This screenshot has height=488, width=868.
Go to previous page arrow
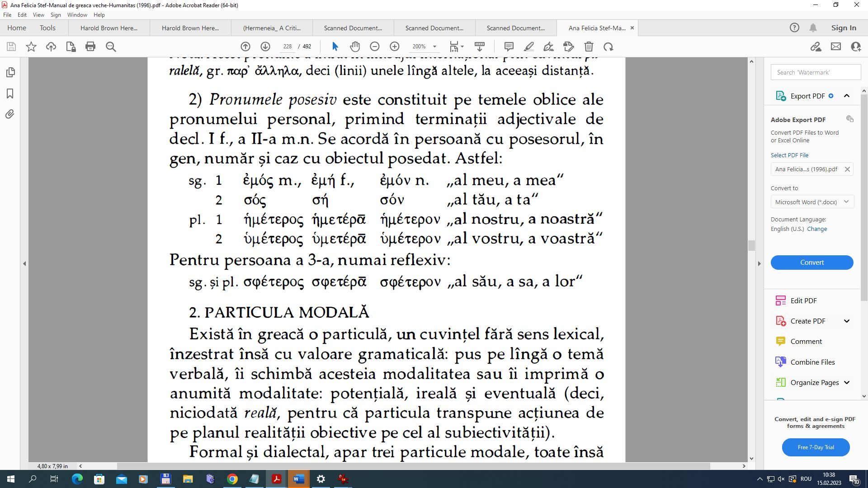click(245, 47)
